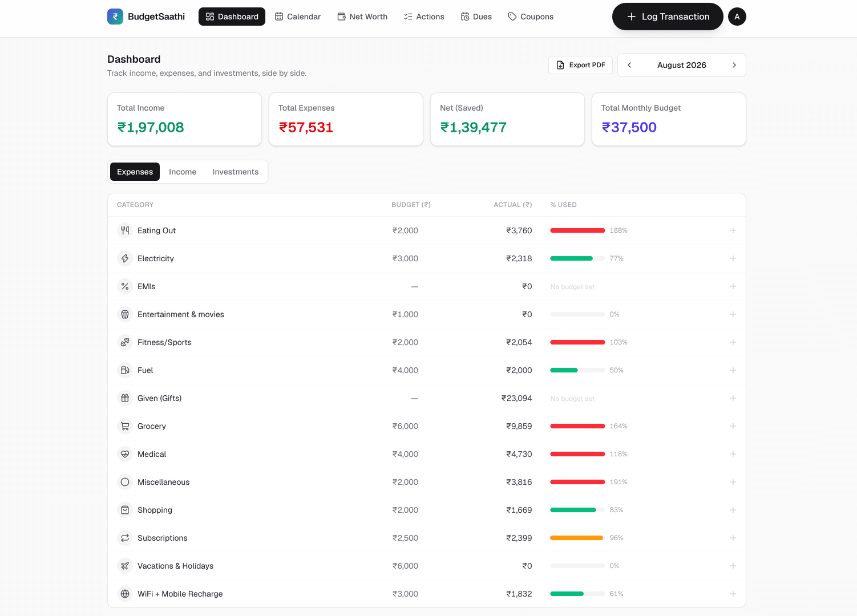Expand the Eating Out row plus button
This screenshot has width=857, height=616.
[733, 230]
